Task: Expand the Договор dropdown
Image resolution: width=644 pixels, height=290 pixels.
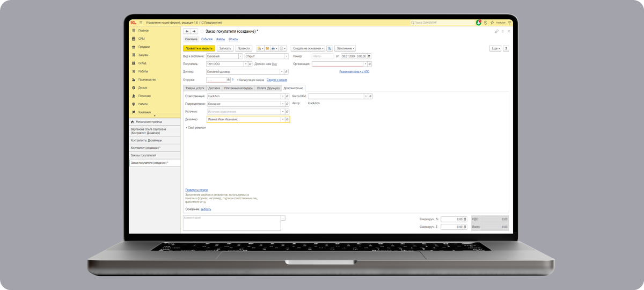Action: [281, 71]
